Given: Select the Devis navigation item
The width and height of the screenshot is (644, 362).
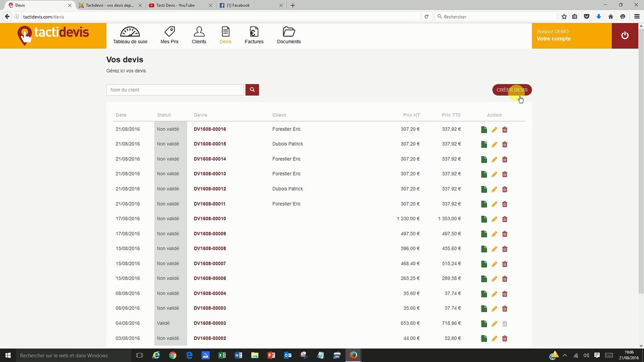Looking at the screenshot, I should [225, 36].
